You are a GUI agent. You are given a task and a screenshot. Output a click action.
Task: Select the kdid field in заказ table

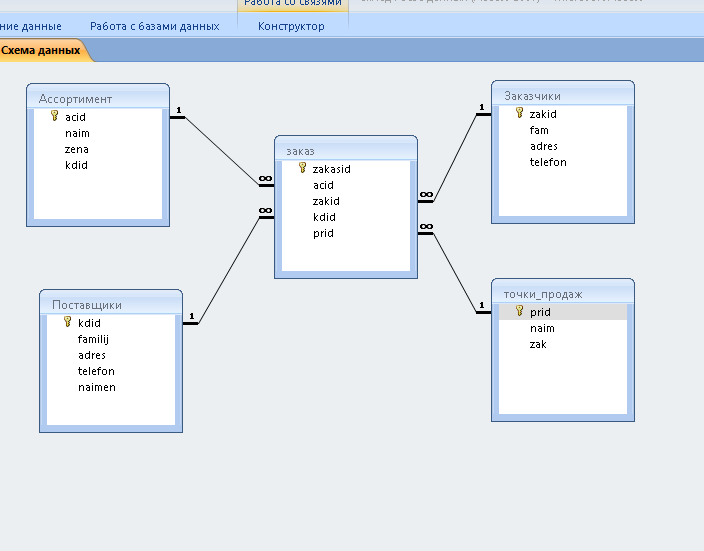coord(346,217)
